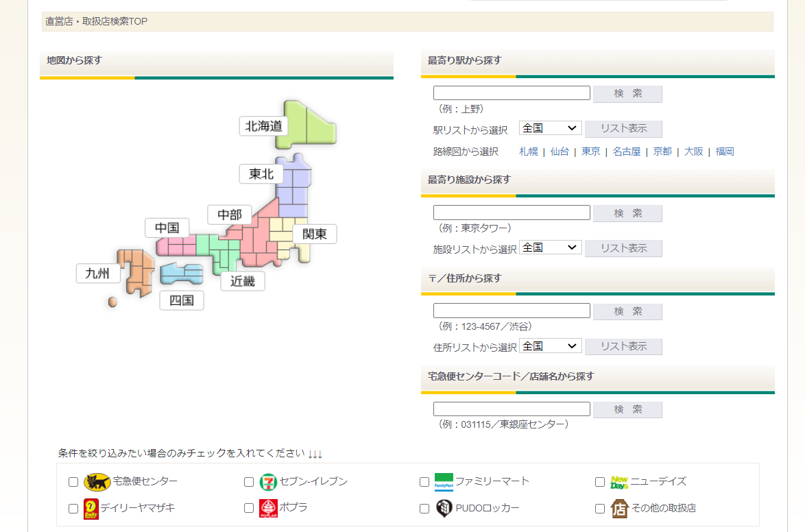Click the 直営店・取扱店検索TOP breadcrumb text
805x532 pixels.
click(97, 21)
